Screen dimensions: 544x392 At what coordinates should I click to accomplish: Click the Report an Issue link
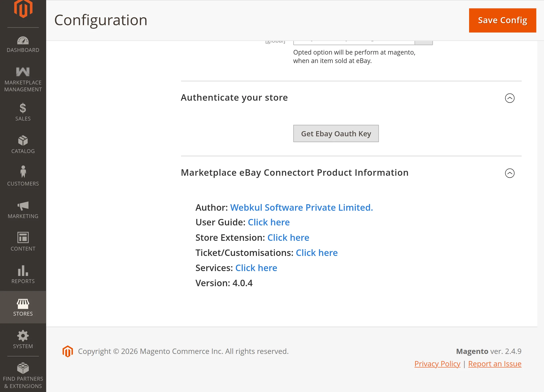point(495,364)
